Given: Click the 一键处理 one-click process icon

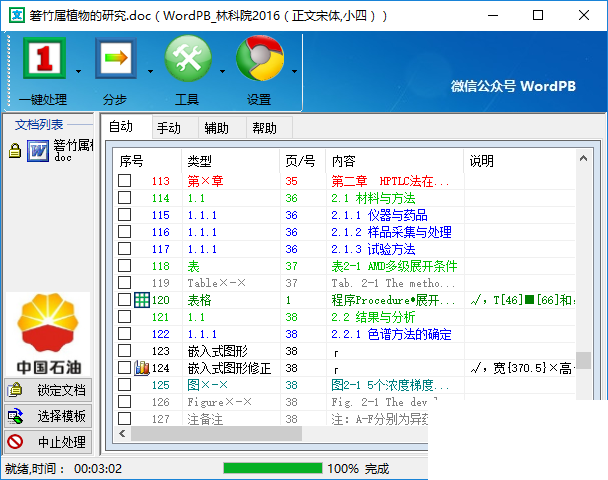Looking at the screenshot, I should pos(44,58).
